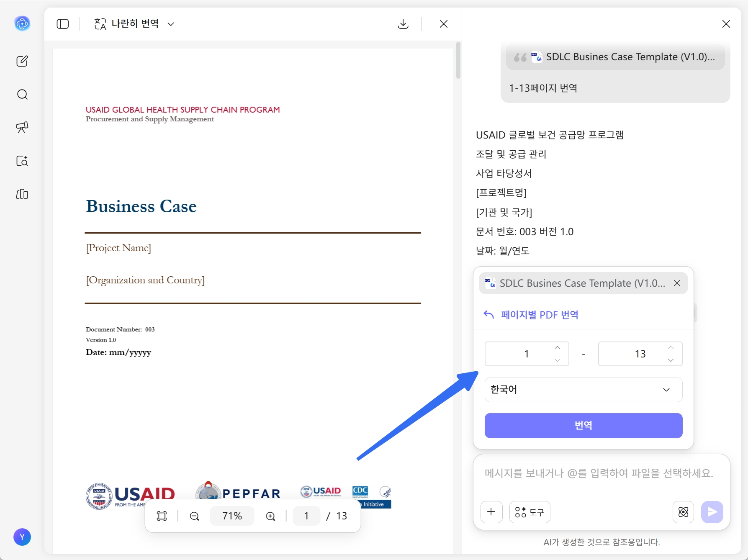Viewport: 748px width, 560px height.
Task: Click the Business Case title text
Action: (141, 206)
